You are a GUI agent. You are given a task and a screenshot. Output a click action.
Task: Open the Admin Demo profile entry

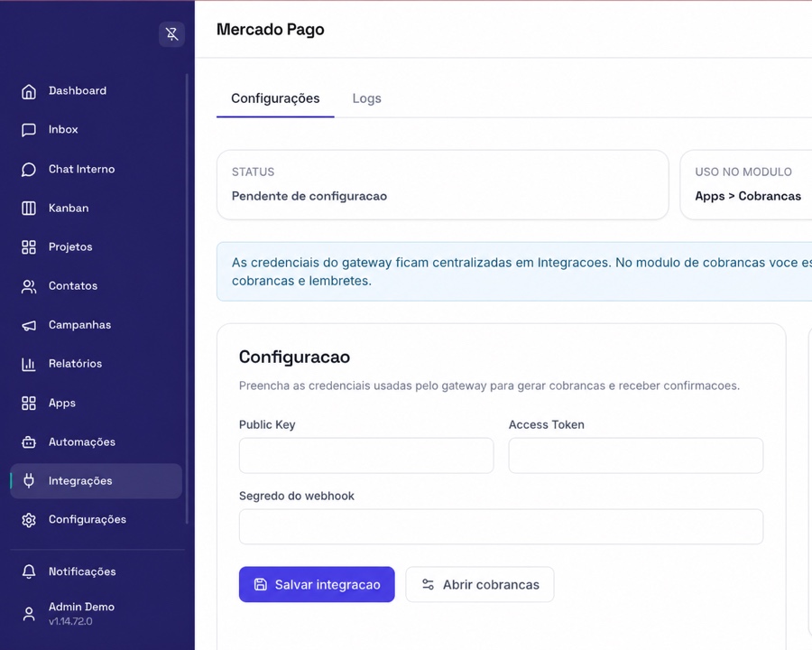click(97, 614)
